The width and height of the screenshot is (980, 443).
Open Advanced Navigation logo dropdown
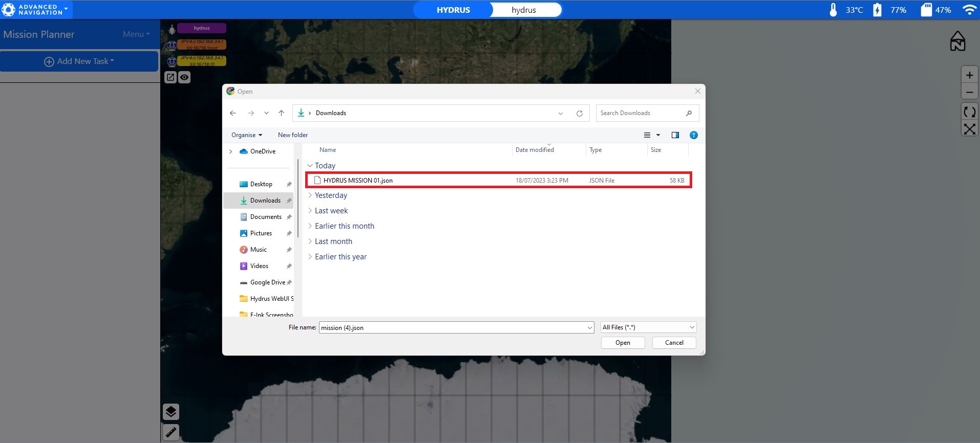(x=36, y=10)
